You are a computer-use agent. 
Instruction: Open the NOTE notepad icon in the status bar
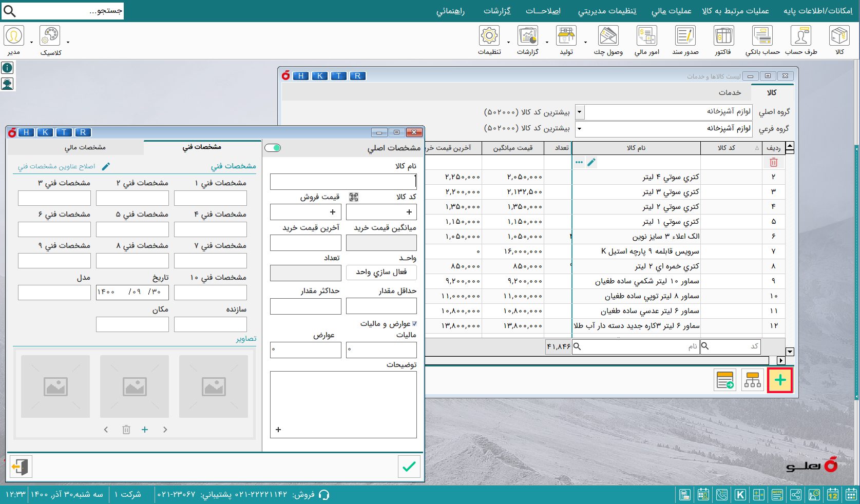click(x=777, y=495)
